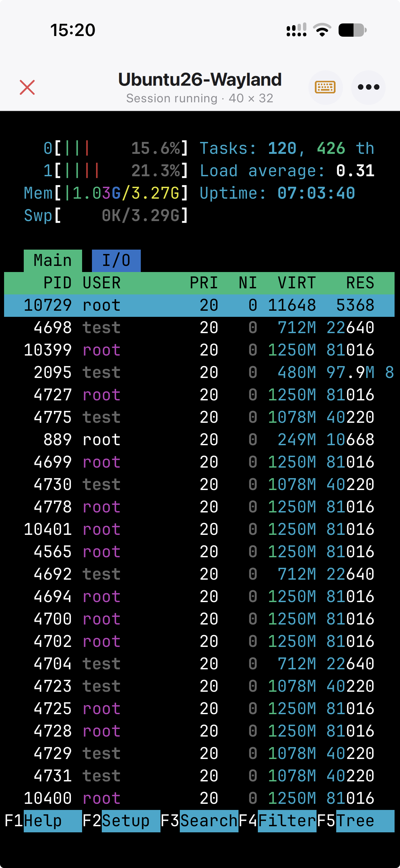400x868 pixels.
Task: Select process row PID 10401
Action: point(199,529)
